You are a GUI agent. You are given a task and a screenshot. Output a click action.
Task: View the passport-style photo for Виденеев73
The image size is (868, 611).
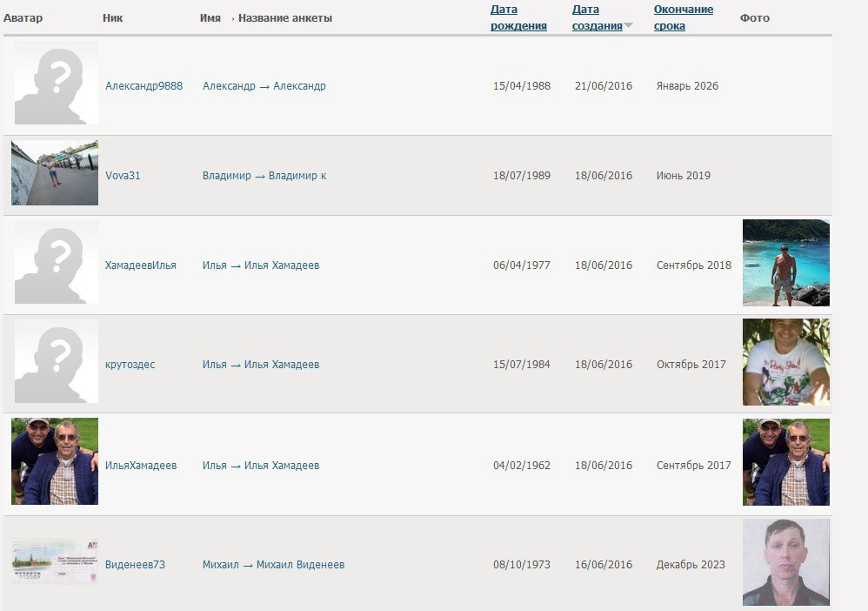785,562
